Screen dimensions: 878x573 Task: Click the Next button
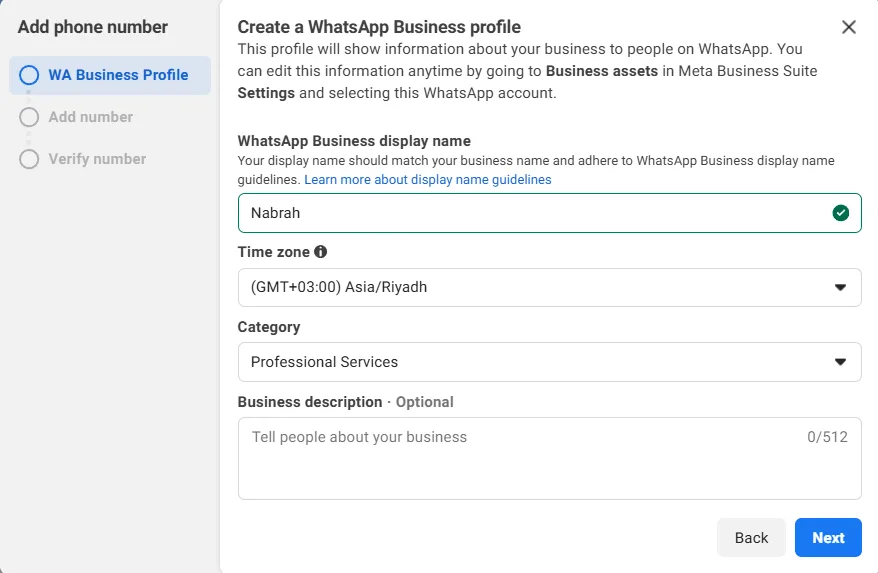828,538
